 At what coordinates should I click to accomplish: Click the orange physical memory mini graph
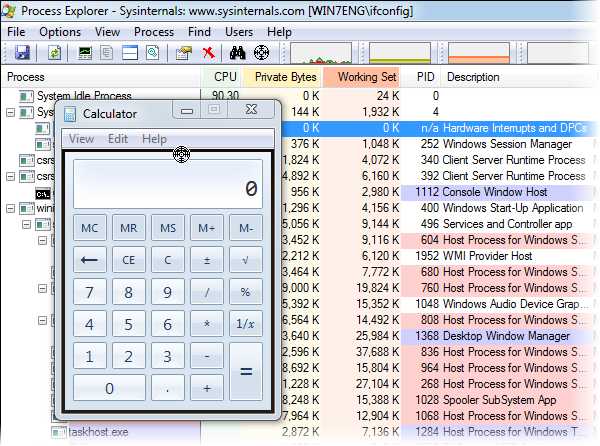click(479, 53)
